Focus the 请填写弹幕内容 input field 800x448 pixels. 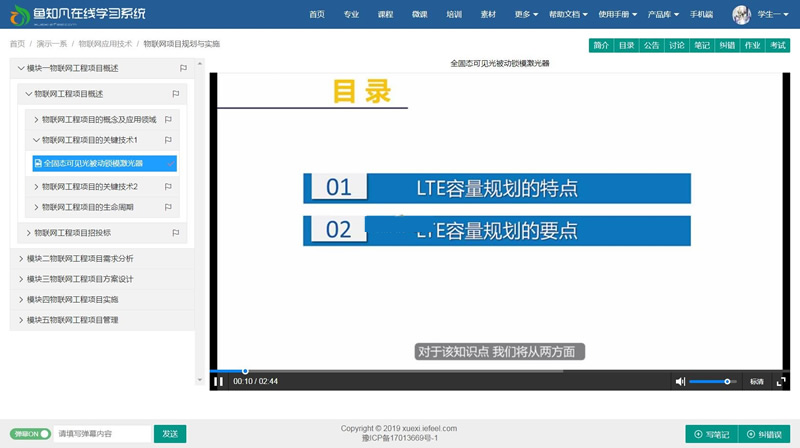point(102,434)
